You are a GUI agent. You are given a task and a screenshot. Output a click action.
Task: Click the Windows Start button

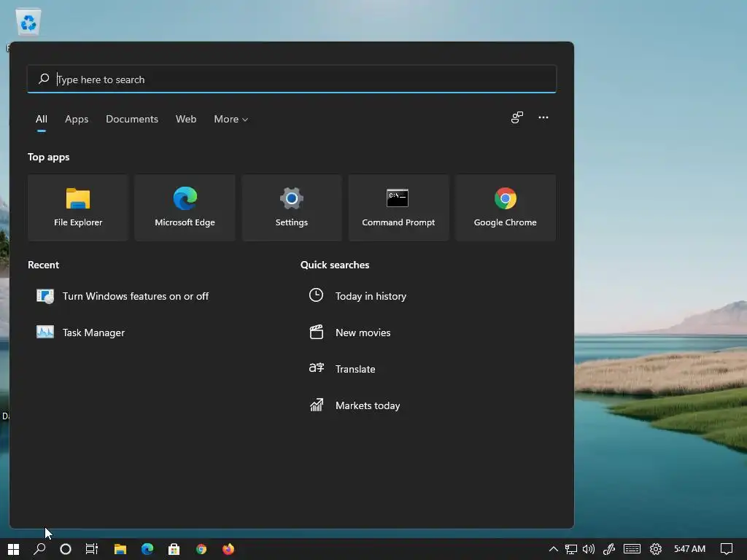13,549
